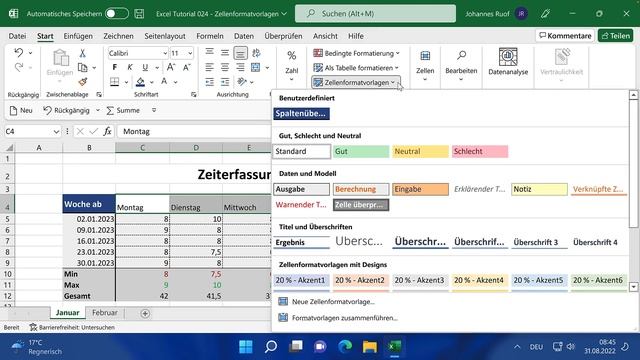The height and width of the screenshot is (360, 640).
Task: Apply the Schlecht red cell style
Action: click(480, 151)
